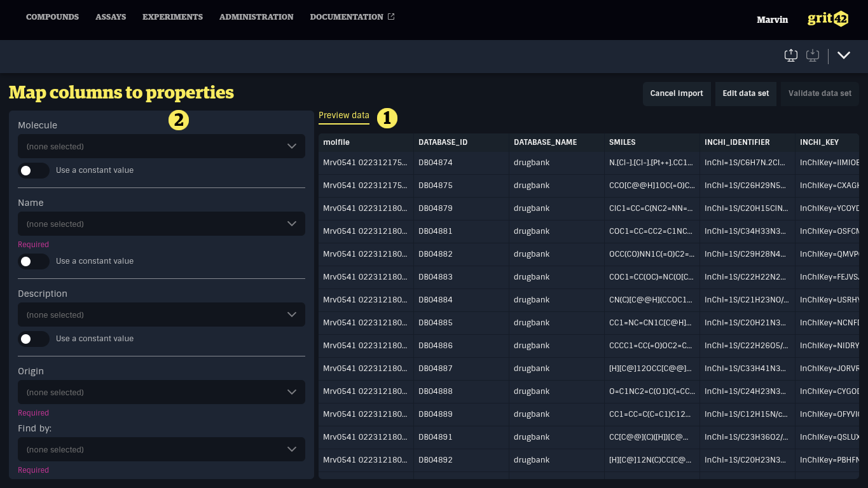Click the DB04879 cell

[x=461, y=208]
